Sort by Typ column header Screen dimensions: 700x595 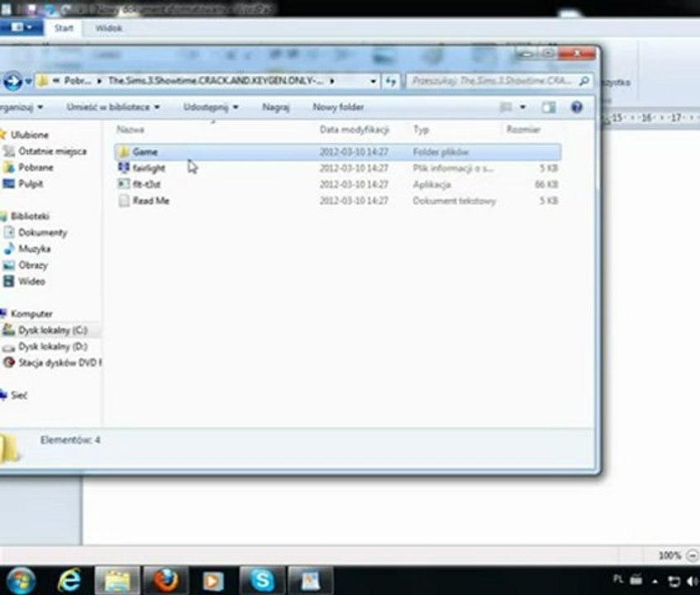421,130
